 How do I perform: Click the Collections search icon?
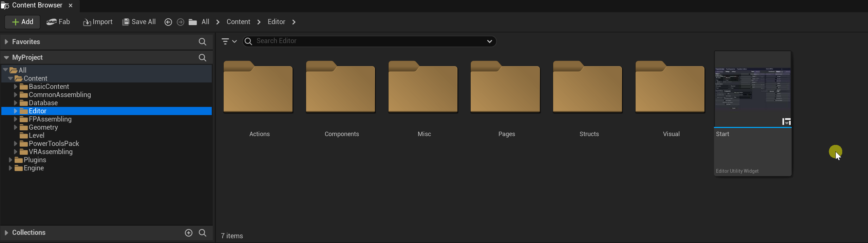click(203, 233)
